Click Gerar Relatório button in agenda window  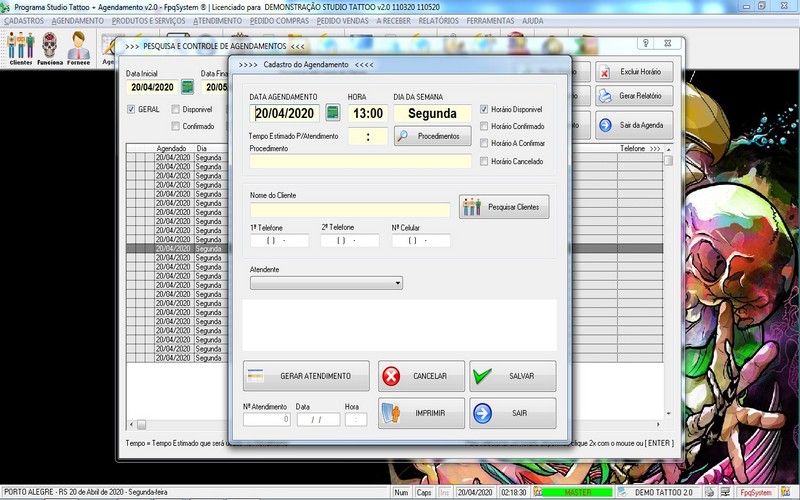click(634, 96)
